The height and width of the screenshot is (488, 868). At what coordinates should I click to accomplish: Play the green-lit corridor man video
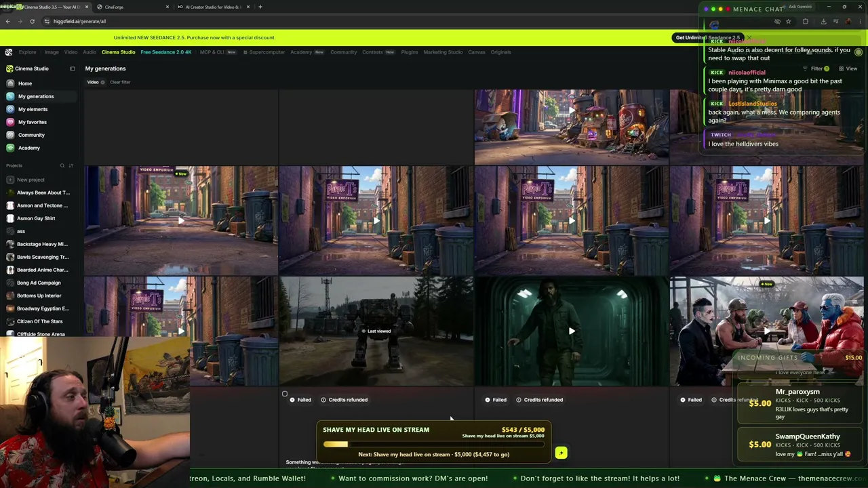(572, 331)
